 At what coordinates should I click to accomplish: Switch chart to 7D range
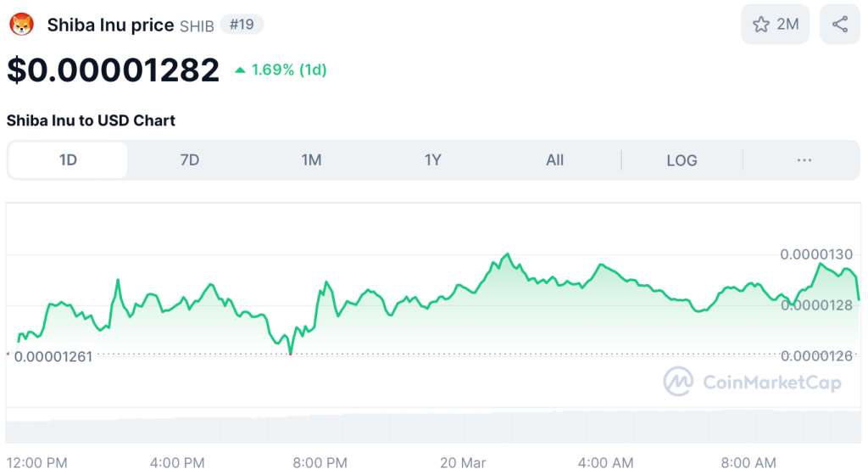[x=189, y=160]
